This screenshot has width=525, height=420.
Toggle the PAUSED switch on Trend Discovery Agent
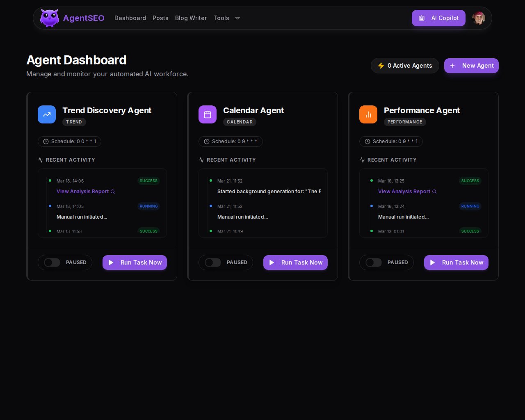[52, 262]
